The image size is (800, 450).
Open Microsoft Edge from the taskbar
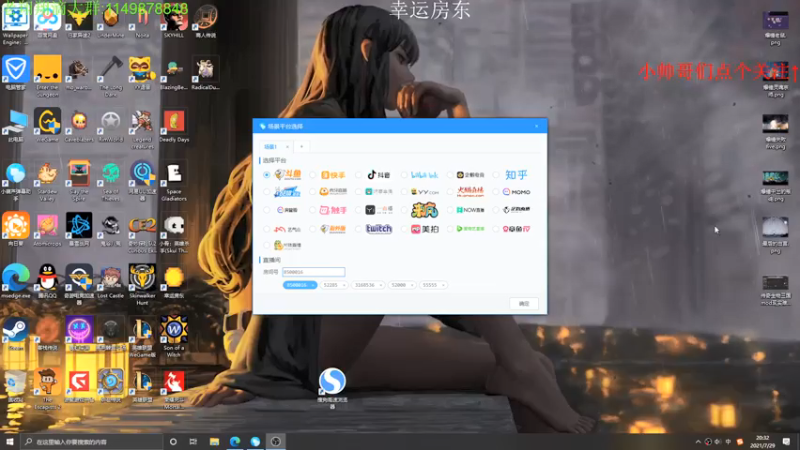(x=235, y=441)
